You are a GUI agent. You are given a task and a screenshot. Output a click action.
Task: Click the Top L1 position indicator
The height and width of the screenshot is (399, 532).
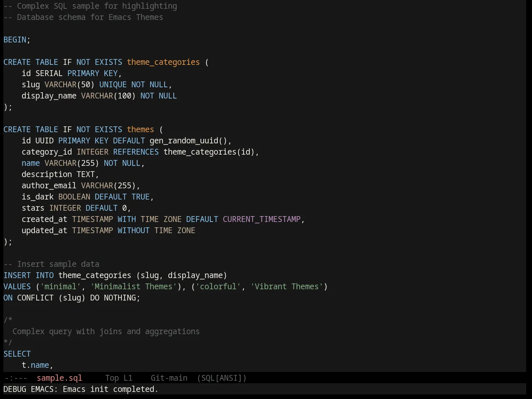tap(119, 378)
